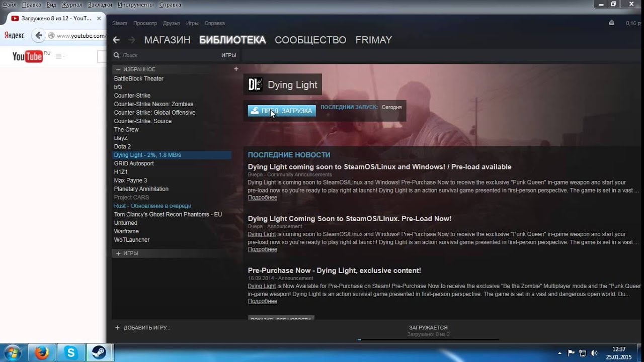
Task: Open Firefox Закладки menu
Action: point(100,5)
